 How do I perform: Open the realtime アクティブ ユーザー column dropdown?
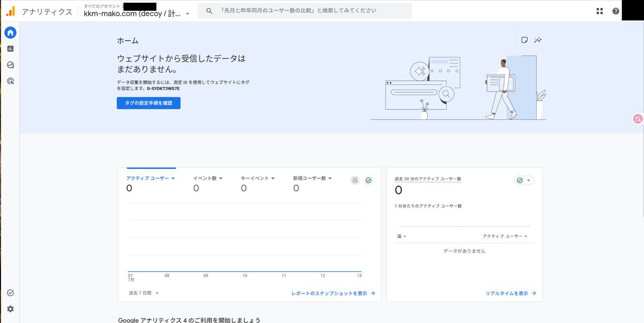point(505,236)
